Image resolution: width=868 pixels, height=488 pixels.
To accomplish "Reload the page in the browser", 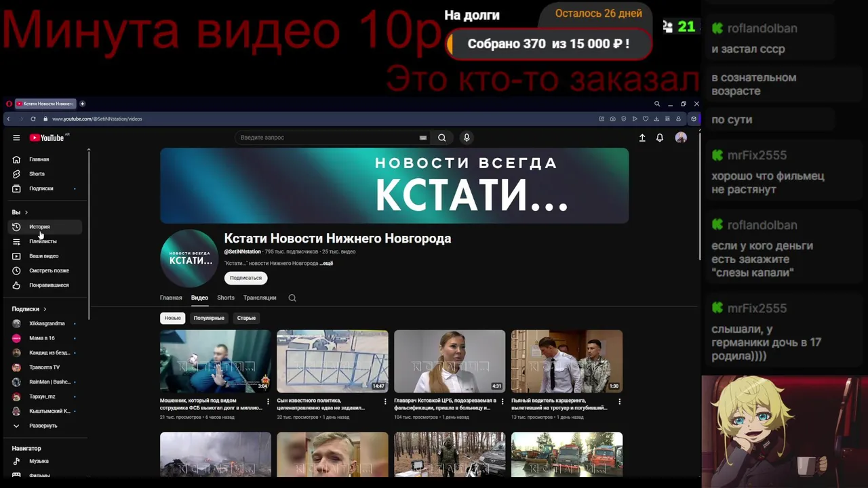I will tap(33, 119).
